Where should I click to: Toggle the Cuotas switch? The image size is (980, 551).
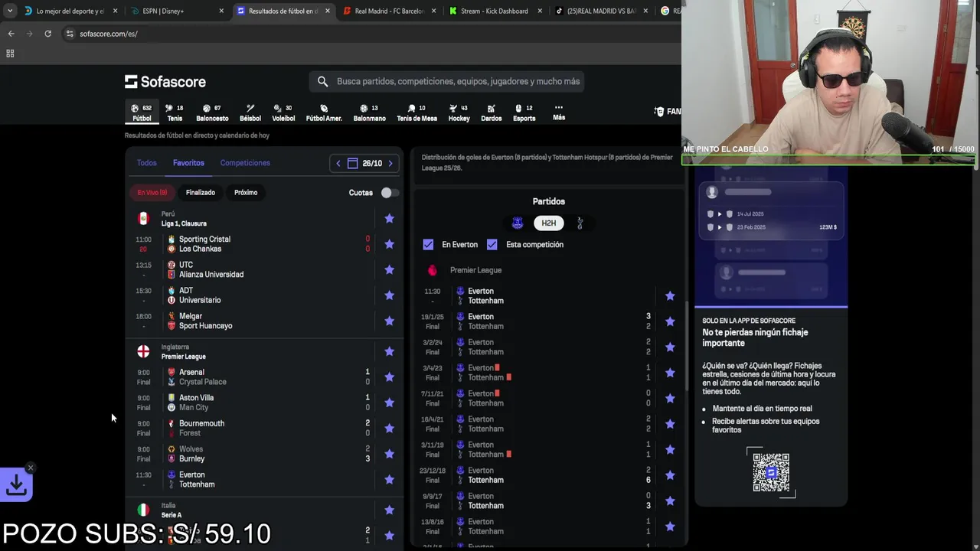[x=389, y=193]
